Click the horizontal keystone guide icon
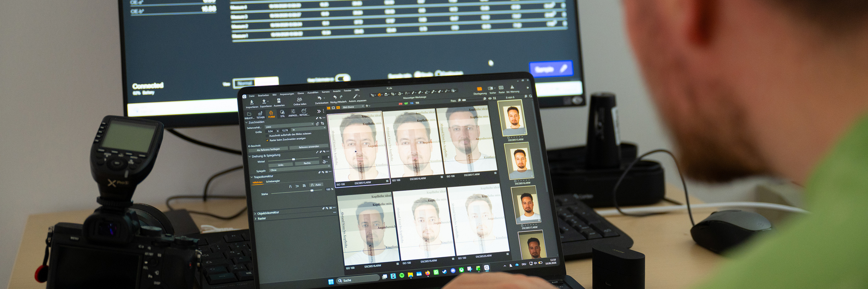 297,186
